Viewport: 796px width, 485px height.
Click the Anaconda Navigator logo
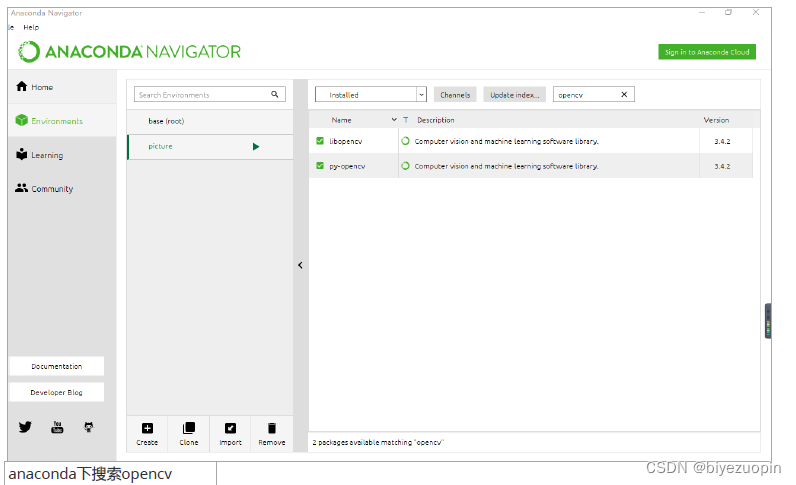tap(129, 52)
